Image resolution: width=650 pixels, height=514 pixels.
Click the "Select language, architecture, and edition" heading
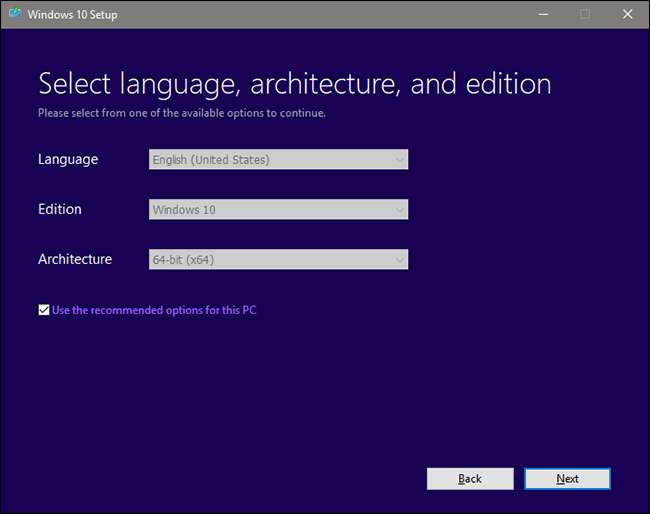294,83
